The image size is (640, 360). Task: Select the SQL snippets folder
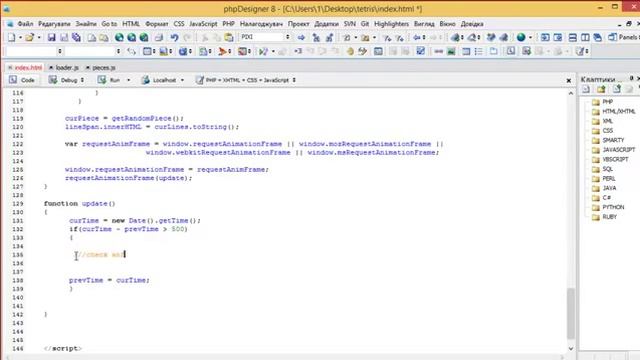602,169
